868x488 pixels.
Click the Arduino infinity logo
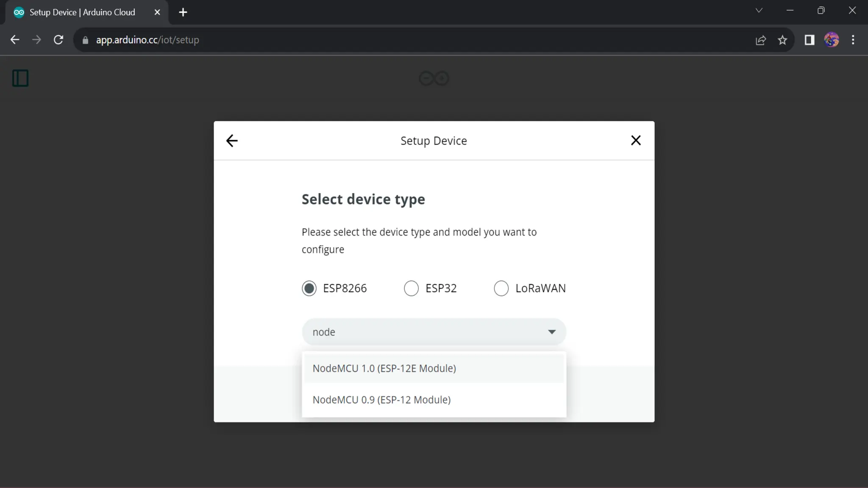coord(434,78)
